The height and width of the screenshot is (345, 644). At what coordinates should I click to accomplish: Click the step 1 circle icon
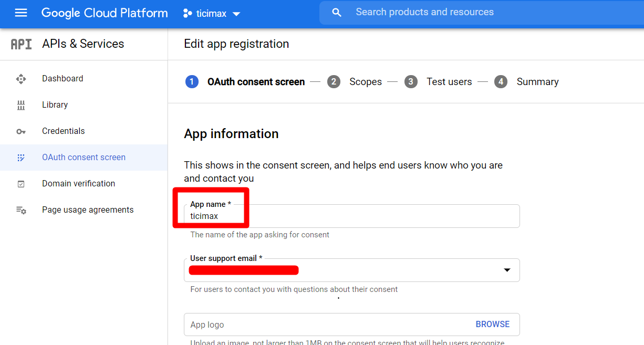[192, 82]
